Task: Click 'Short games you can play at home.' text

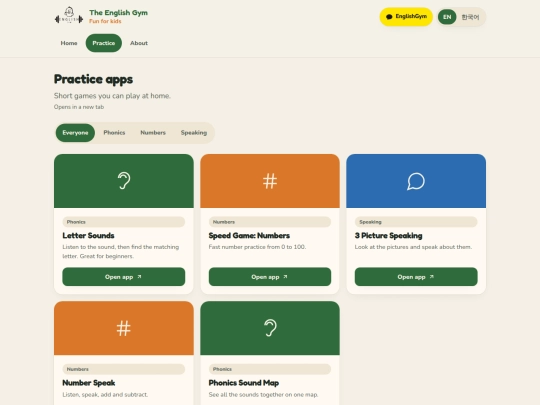Action: coord(112,96)
